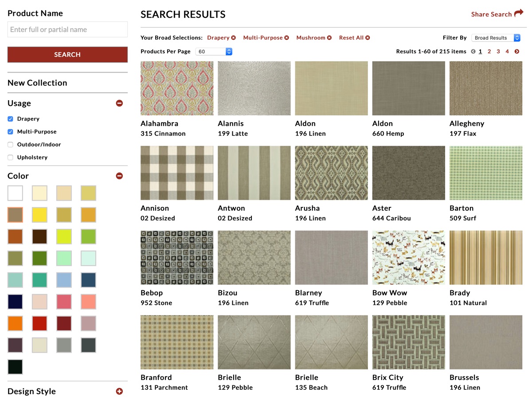Open the Bow Wow dog print thumbnail
The width and height of the screenshot is (532, 400).
[409, 258]
